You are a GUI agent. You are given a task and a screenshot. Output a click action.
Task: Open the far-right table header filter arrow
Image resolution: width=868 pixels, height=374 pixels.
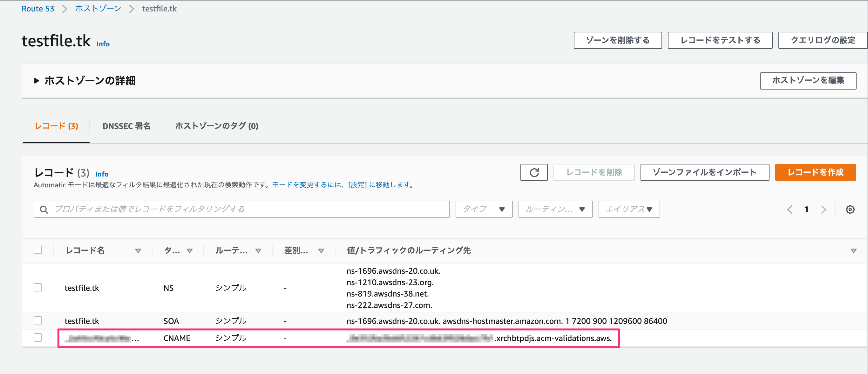(x=853, y=250)
